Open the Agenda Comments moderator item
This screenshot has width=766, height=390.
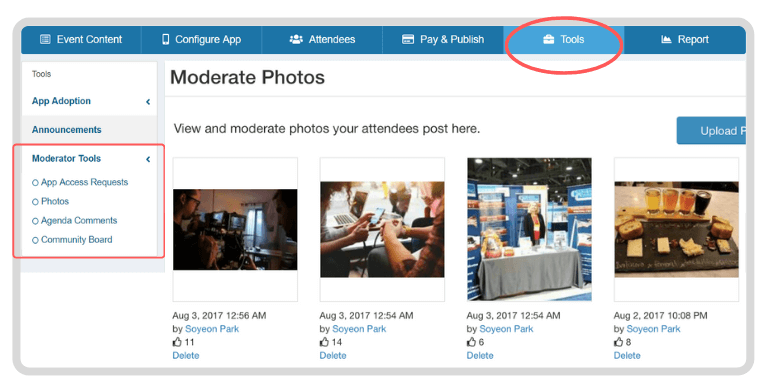[79, 220]
